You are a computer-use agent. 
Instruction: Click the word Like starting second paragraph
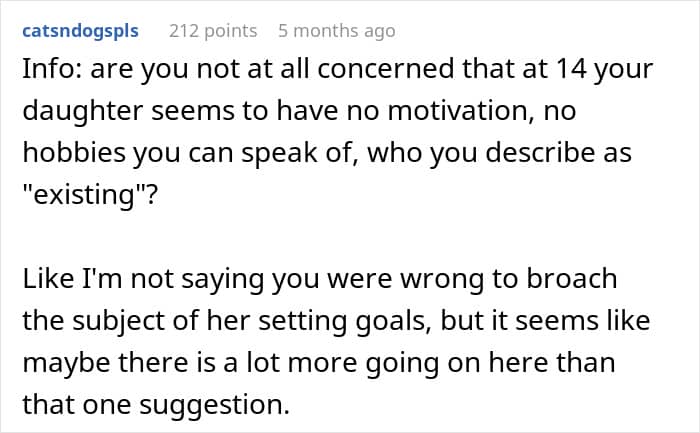point(48,279)
